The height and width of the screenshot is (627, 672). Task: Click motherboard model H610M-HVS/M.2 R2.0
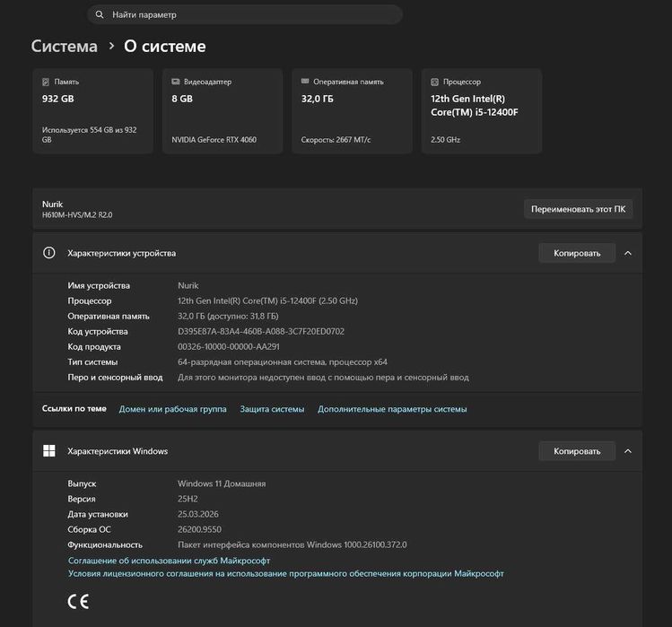coord(77,214)
